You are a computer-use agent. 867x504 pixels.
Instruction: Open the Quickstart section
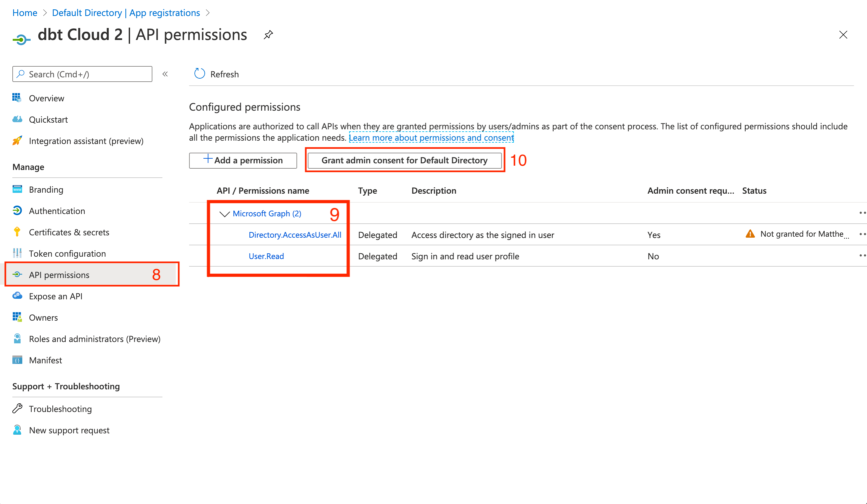(x=48, y=119)
